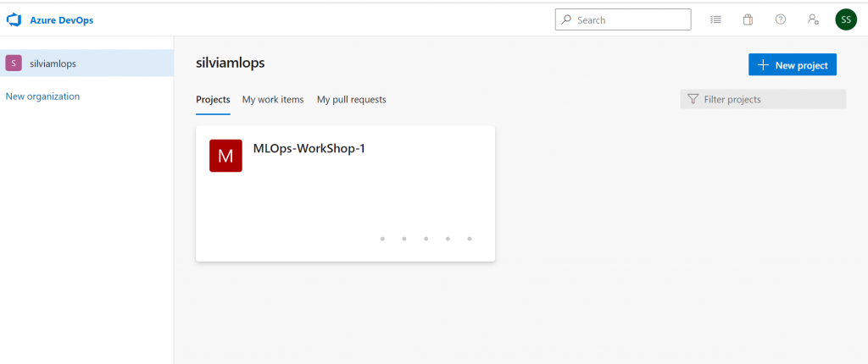Click the New project button

793,65
